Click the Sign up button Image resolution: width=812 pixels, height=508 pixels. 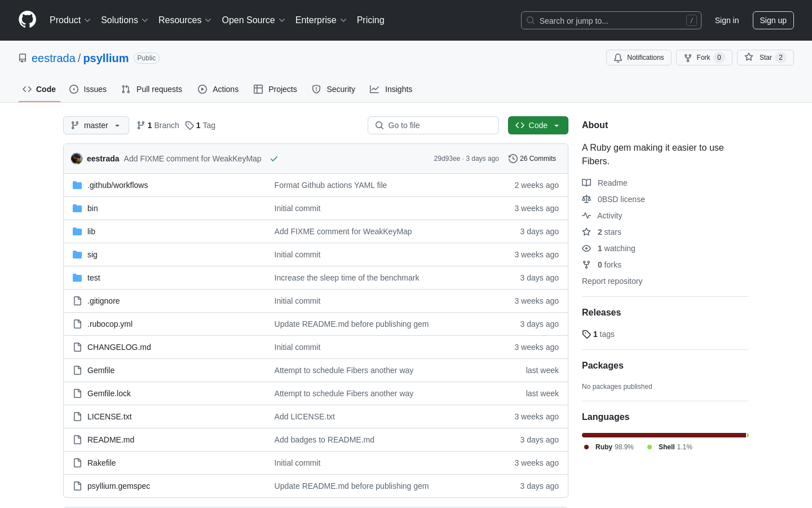773,20
